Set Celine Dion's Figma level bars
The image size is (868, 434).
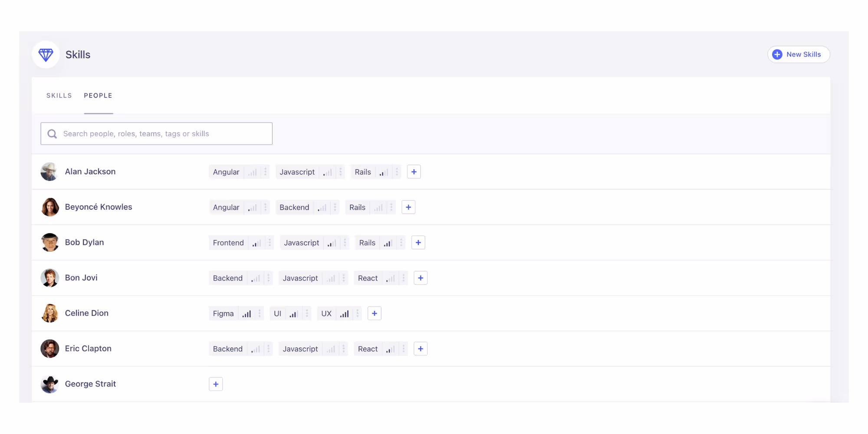click(247, 314)
